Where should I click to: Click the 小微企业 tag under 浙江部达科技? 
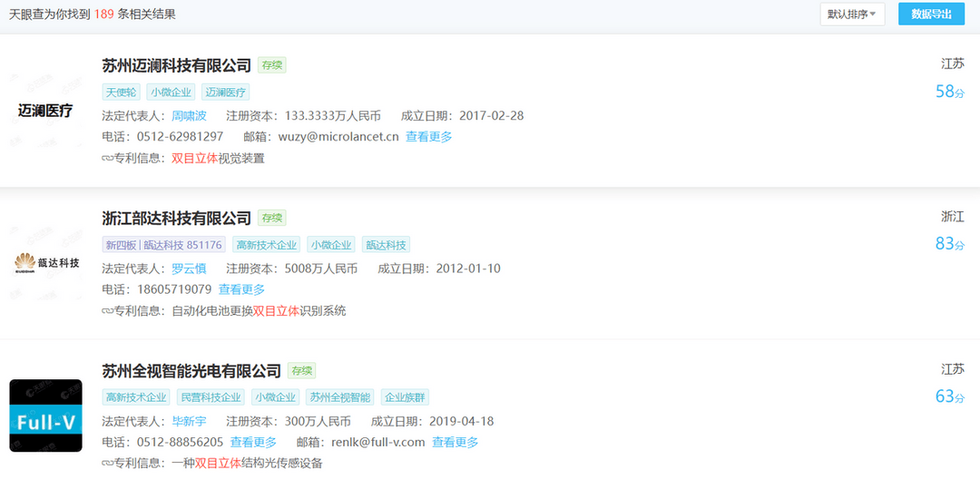(331, 245)
